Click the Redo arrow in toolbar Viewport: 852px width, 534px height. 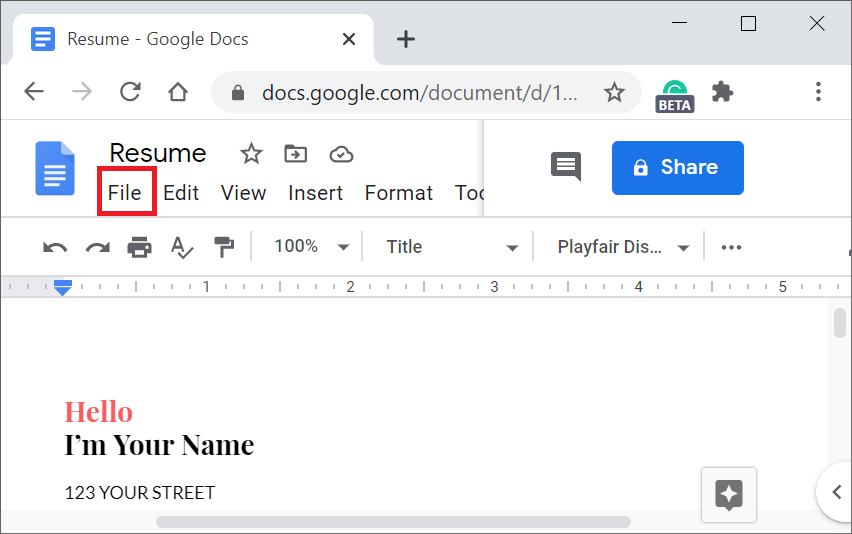[x=97, y=247]
